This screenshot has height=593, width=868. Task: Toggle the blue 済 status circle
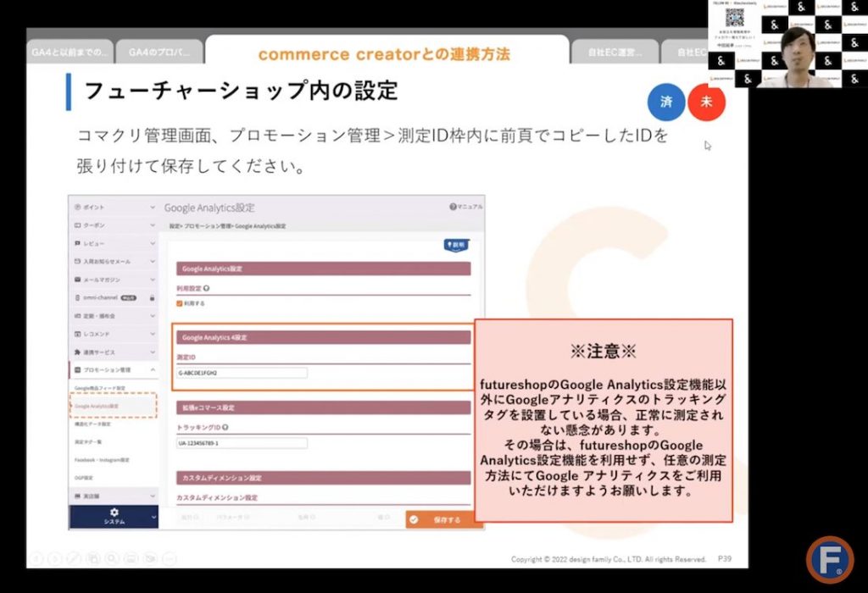tap(666, 101)
